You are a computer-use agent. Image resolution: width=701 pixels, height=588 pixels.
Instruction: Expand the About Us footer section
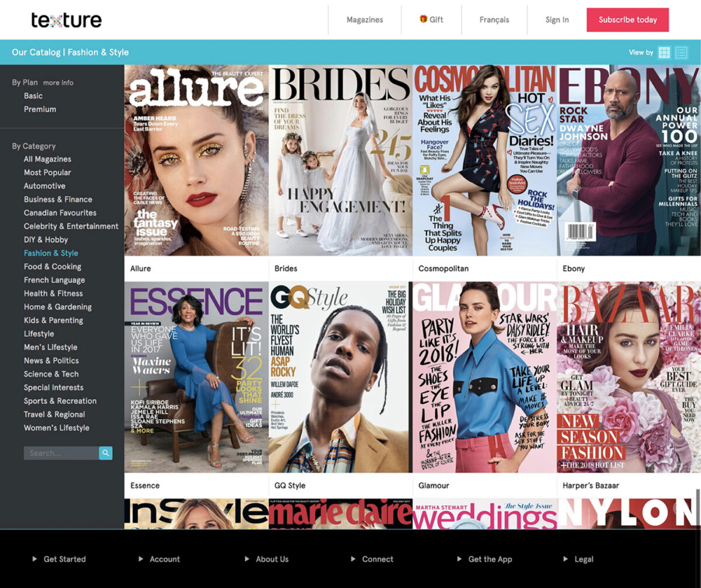[266, 559]
